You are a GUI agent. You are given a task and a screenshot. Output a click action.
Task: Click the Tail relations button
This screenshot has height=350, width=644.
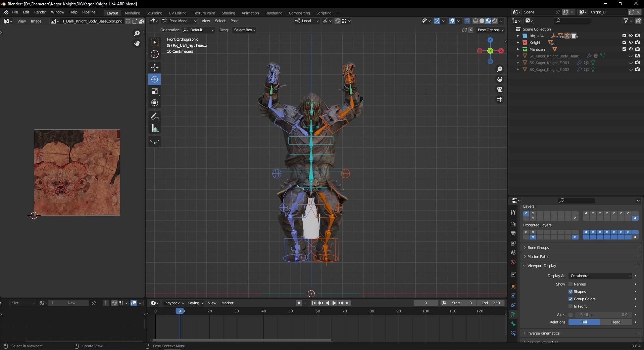tap(584, 322)
